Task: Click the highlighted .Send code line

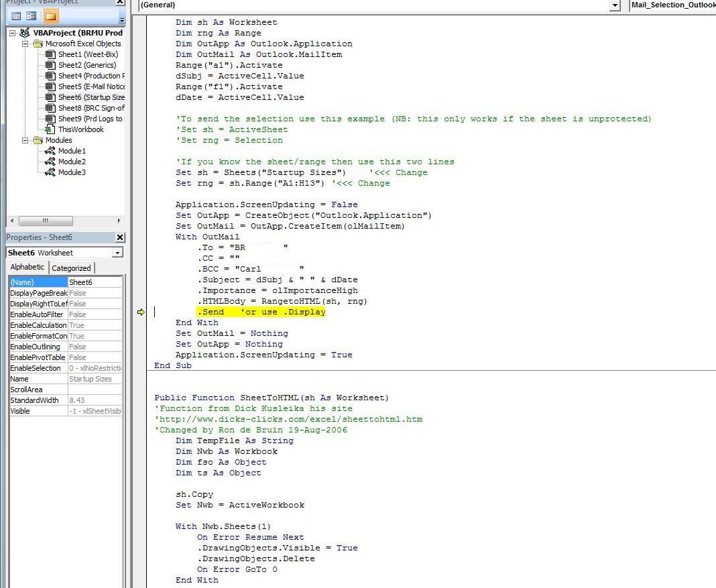Action: pos(261,312)
